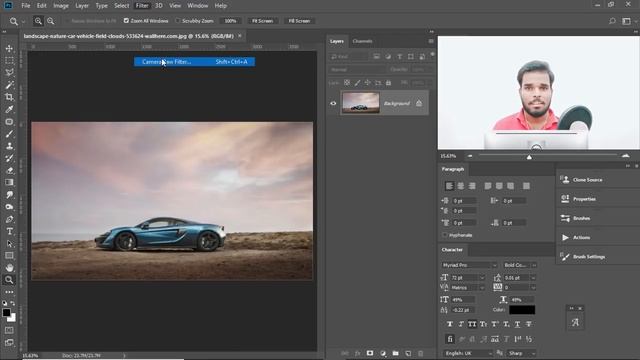Select the Magic Wand tool
640x360 pixels.
pyautogui.click(x=9, y=85)
